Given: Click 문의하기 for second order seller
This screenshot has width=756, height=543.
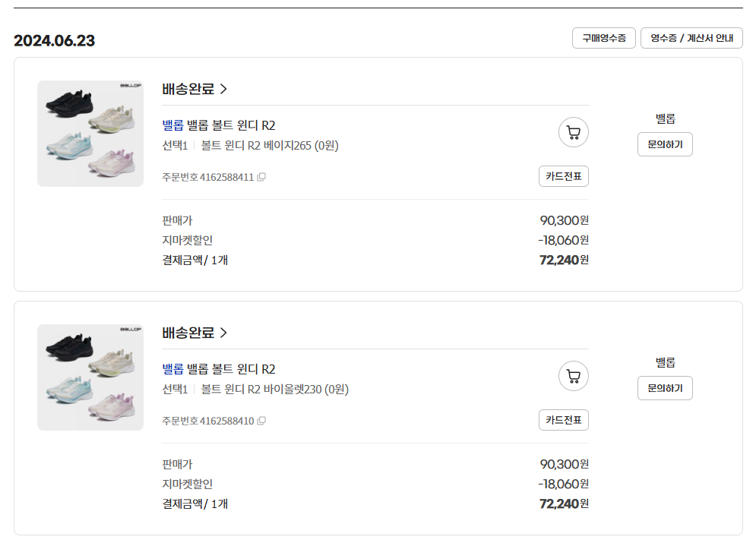Looking at the screenshot, I should point(665,388).
